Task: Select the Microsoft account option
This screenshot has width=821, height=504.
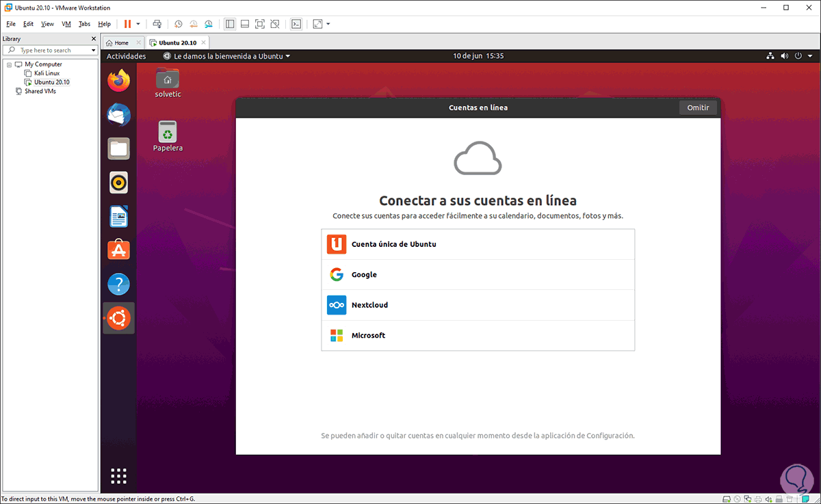Action: click(x=478, y=335)
